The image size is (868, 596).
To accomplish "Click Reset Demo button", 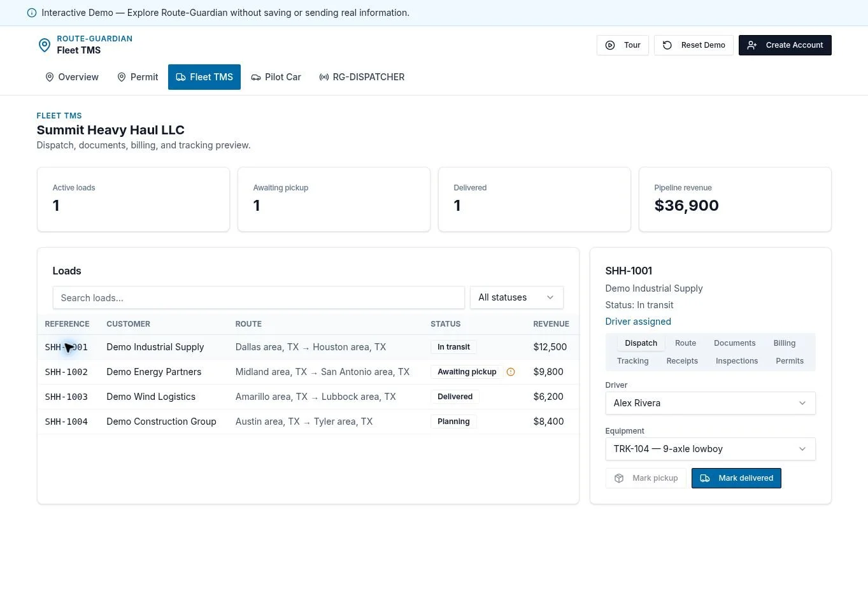I will pos(694,45).
